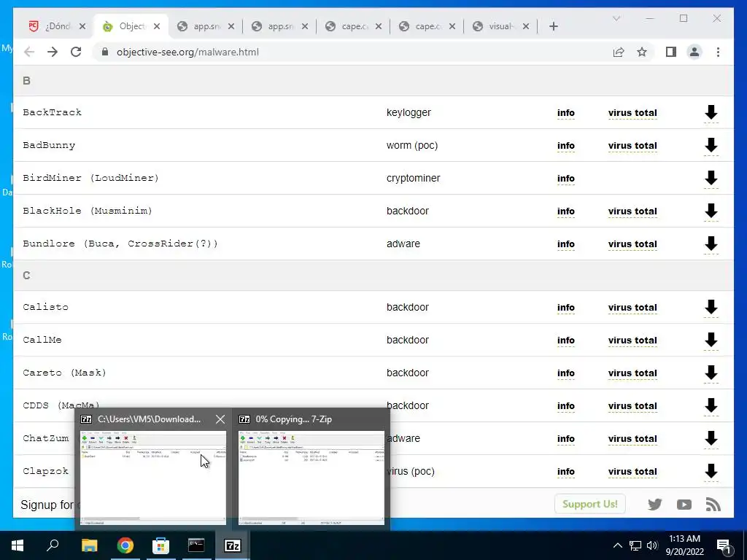Go back in browser history
The image size is (747, 560).
tap(29, 52)
